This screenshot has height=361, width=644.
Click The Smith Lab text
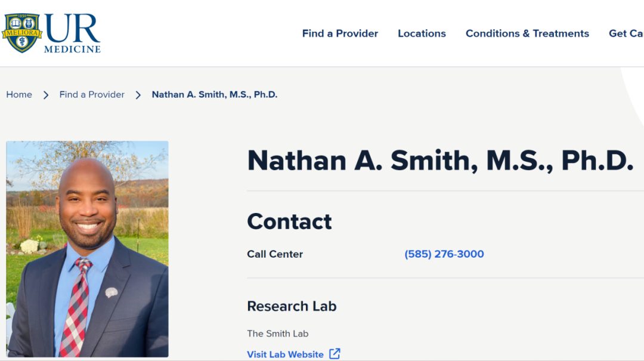point(278,334)
